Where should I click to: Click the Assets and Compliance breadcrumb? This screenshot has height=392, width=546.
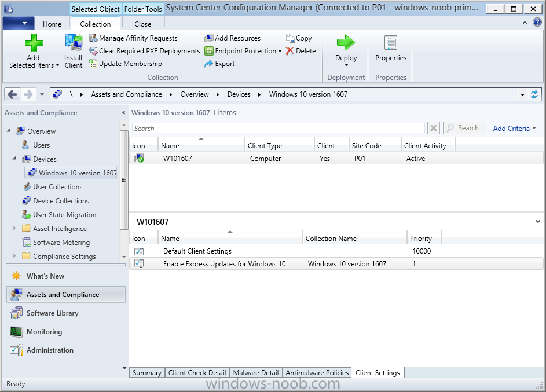coord(126,94)
